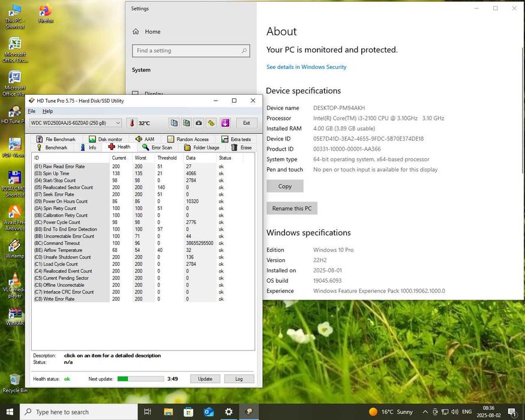Open the Help menu in HD Tune
Screen dimensions: 525x420
(47, 111)
